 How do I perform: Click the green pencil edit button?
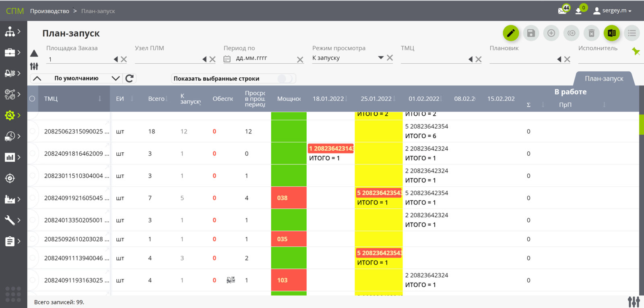(x=510, y=33)
